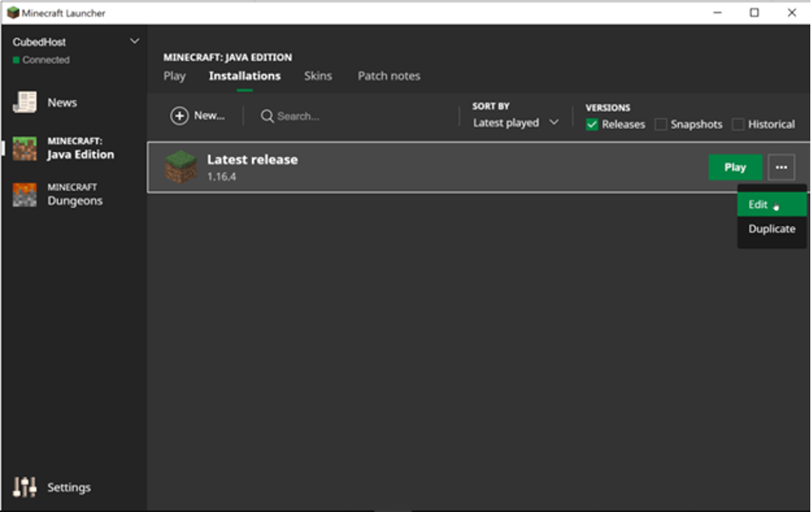This screenshot has height=512, width=812.
Task: Click the Latest release grass block icon
Action: click(x=180, y=167)
